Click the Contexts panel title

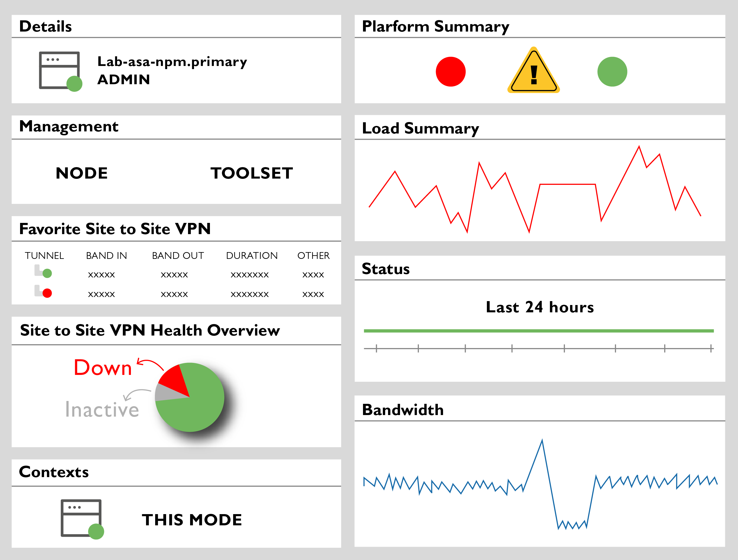[54, 472]
